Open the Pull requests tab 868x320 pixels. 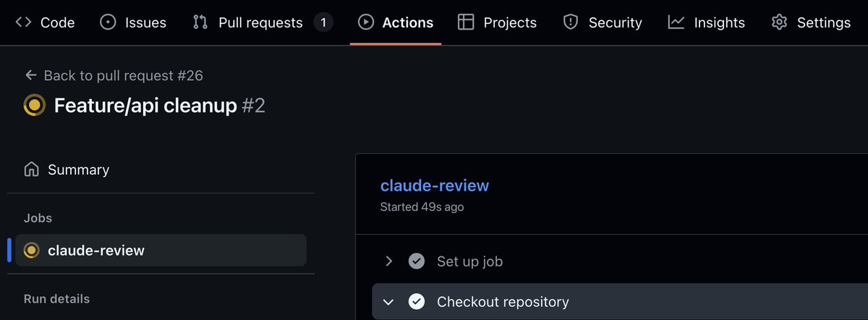(263, 22)
